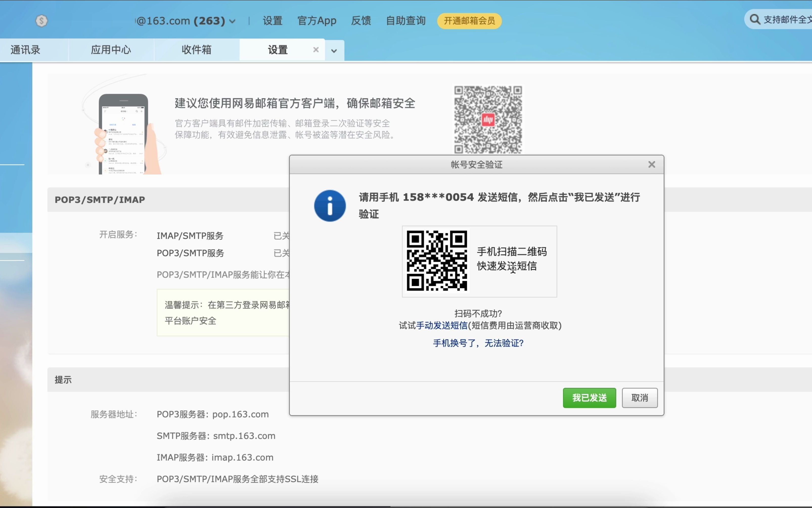The width and height of the screenshot is (812, 508).
Task: Click the official client QR code
Action: (488, 120)
